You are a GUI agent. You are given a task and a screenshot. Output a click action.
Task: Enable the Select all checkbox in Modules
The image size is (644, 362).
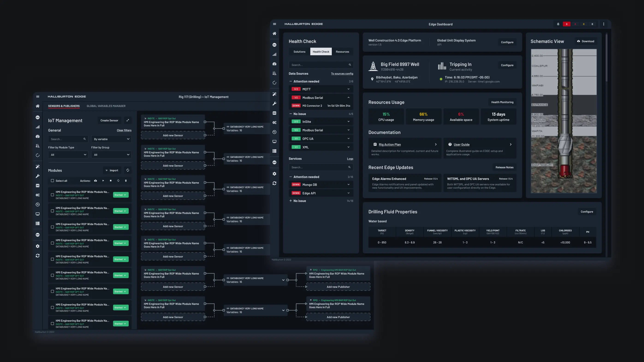pos(53,181)
